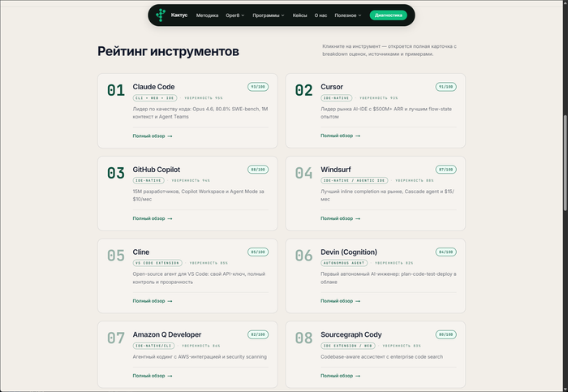Open Полный обзор link for Claude Code
The width and height of the screenshot is (568, 392).
pyautogui.click(x=153, y=136)
